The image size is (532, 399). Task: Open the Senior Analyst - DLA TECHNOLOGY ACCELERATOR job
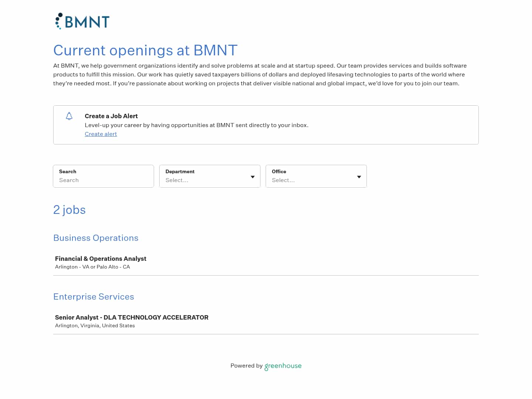(266, 321)
